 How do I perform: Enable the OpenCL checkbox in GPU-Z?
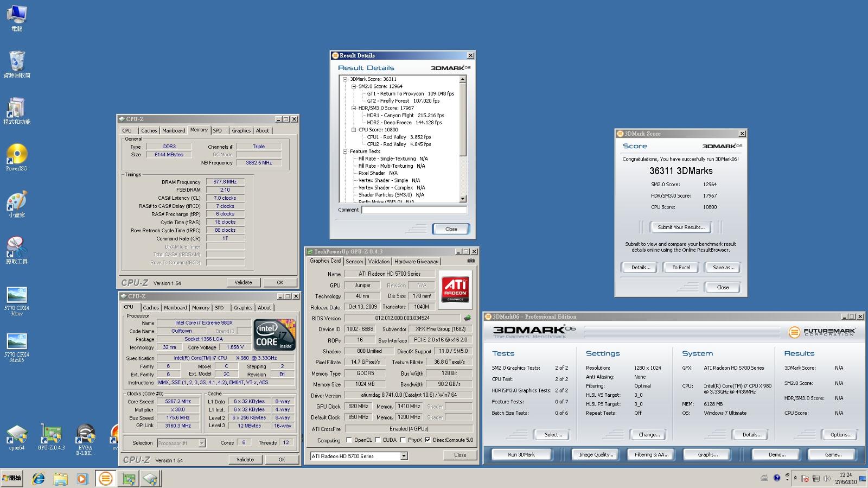(349, 440)
